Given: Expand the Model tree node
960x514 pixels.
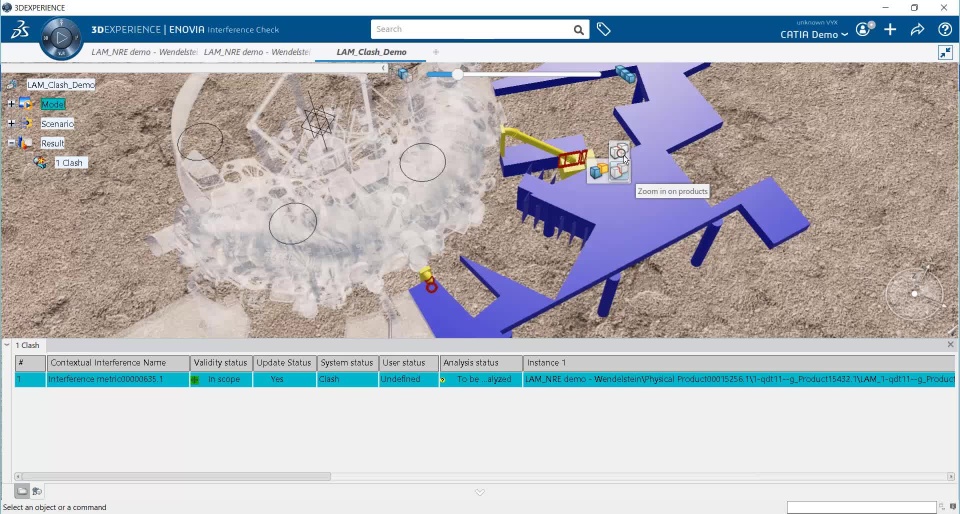Looking at the screenshot, I should (11, 104).
